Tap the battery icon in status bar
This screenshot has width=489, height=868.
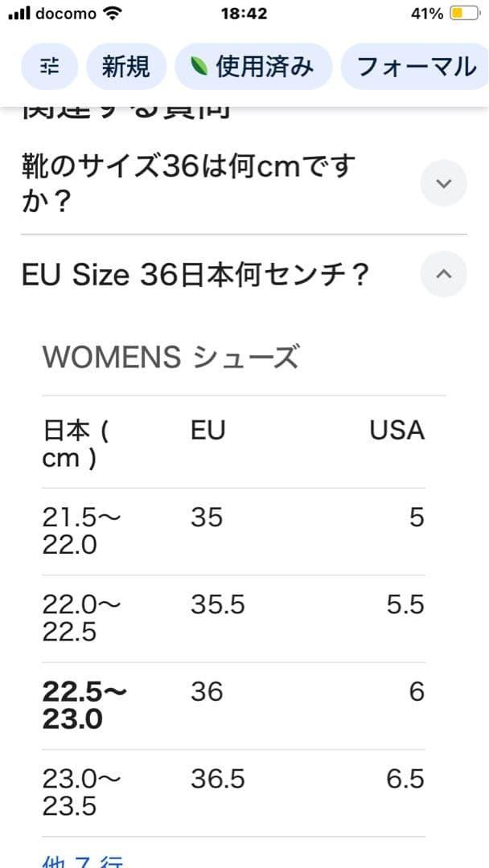click(x=464, y=14)
